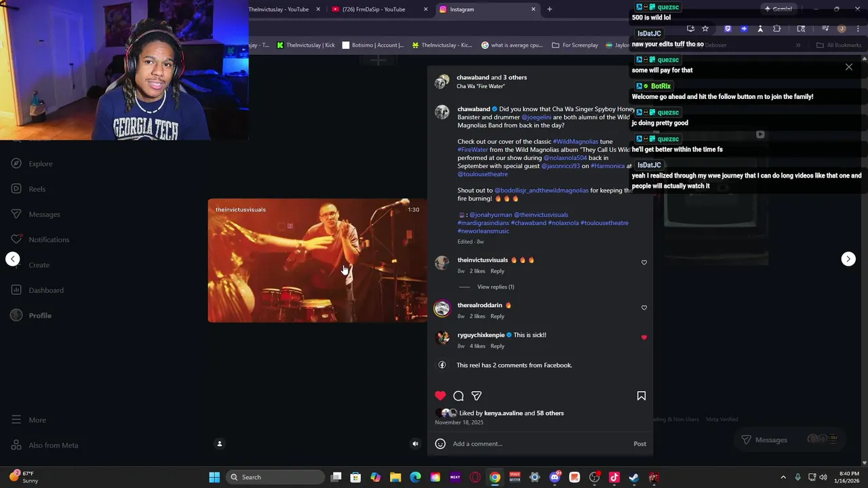Unlike ryguychixkenpie's comment
This screenshot has height=488, width=868.
[644, 338]
